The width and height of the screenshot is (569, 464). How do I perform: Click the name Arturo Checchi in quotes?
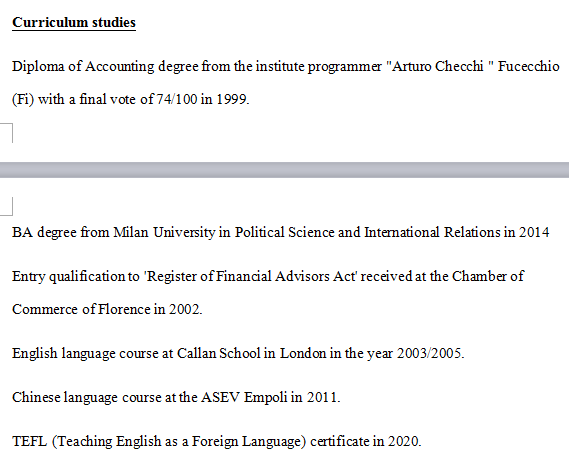(438, 66)
